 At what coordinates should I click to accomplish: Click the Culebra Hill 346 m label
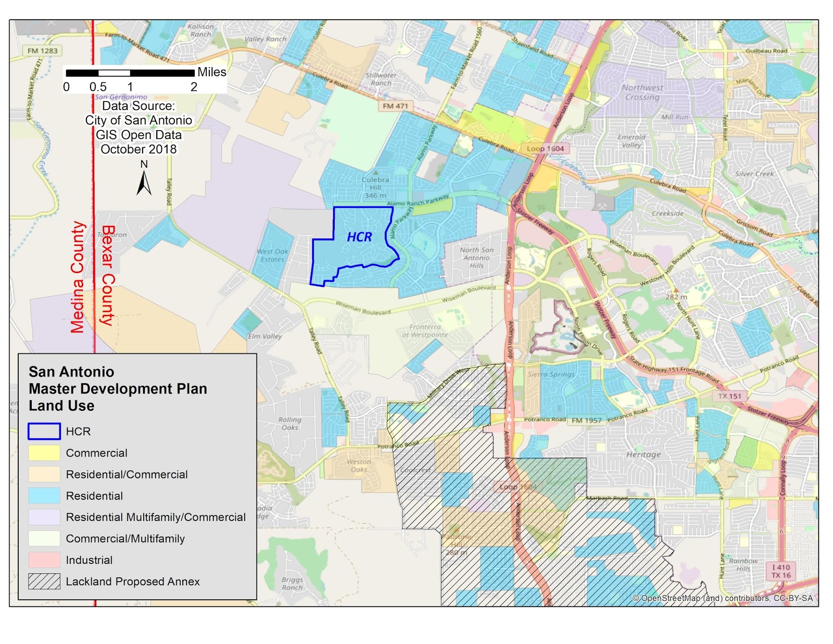[x=375, y=187]
